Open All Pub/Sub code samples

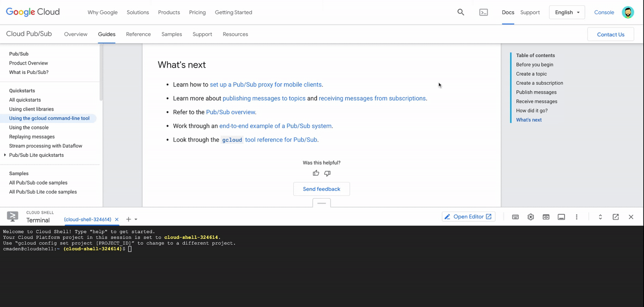pos(38,182)
